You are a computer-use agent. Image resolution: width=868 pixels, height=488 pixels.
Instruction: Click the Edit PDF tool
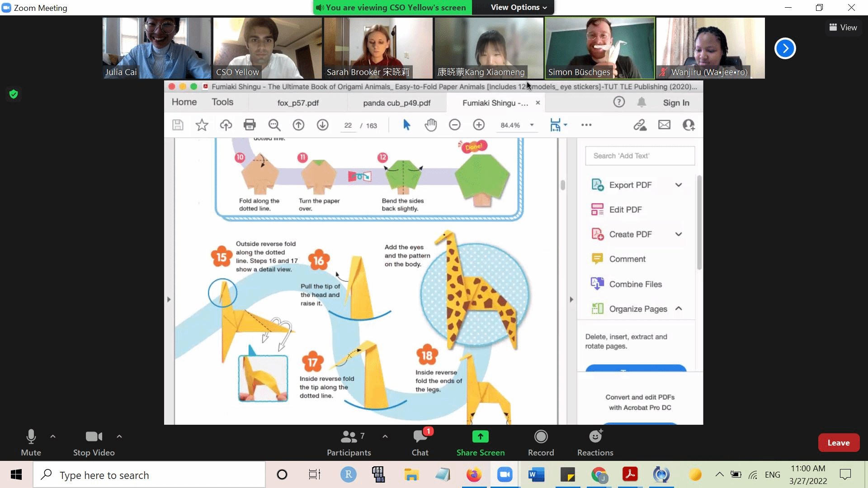pyautogui.click(x=625, y=210)
